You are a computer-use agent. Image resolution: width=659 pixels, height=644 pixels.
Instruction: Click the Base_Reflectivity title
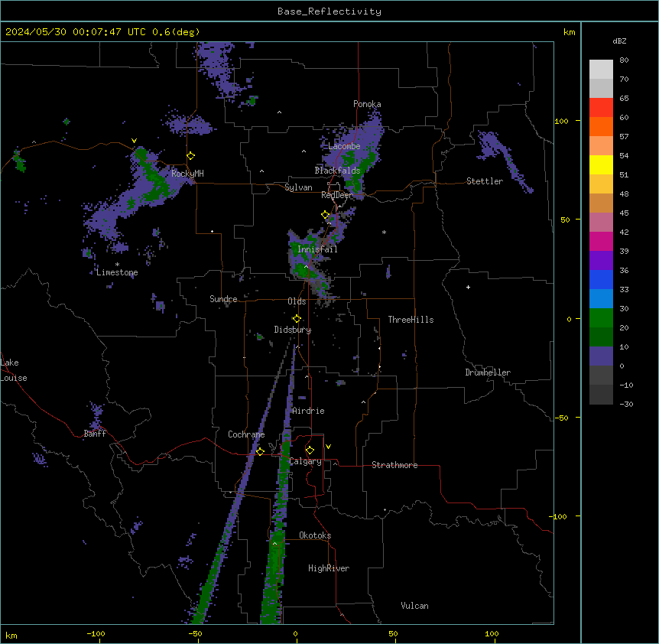(x=329, y=11)
